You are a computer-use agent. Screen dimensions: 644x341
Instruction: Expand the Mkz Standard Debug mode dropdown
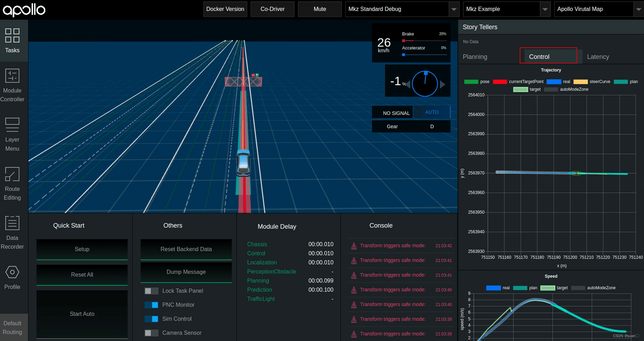click(454, 9)
